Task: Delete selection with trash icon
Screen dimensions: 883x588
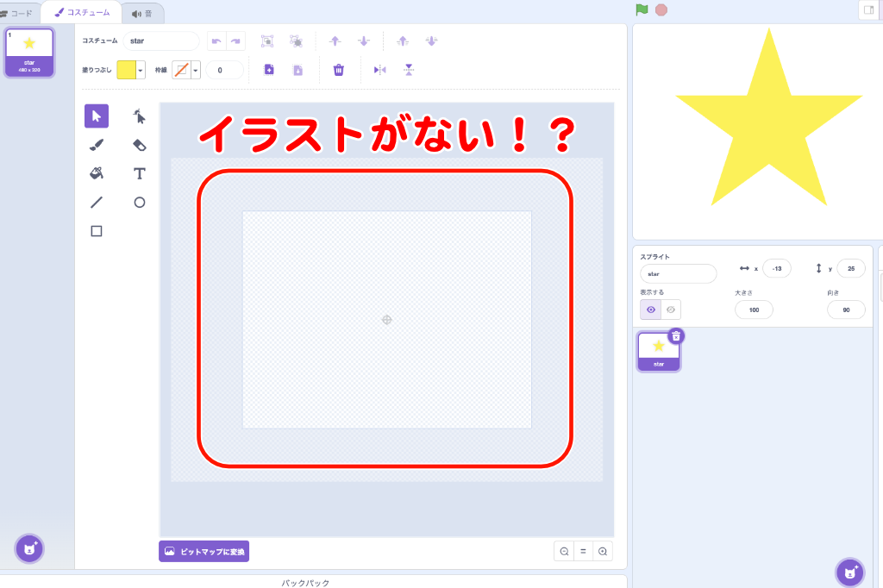Action: click(339, 70)
